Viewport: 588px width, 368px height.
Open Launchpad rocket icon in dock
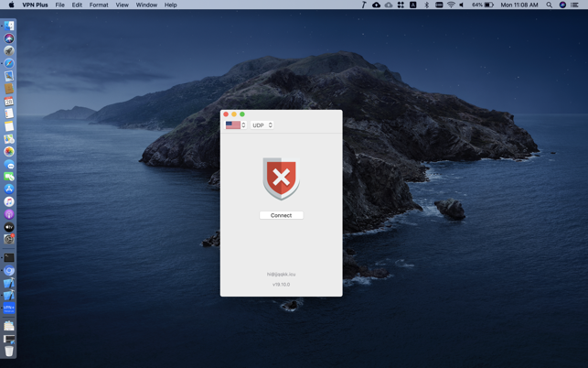point(9,50)
